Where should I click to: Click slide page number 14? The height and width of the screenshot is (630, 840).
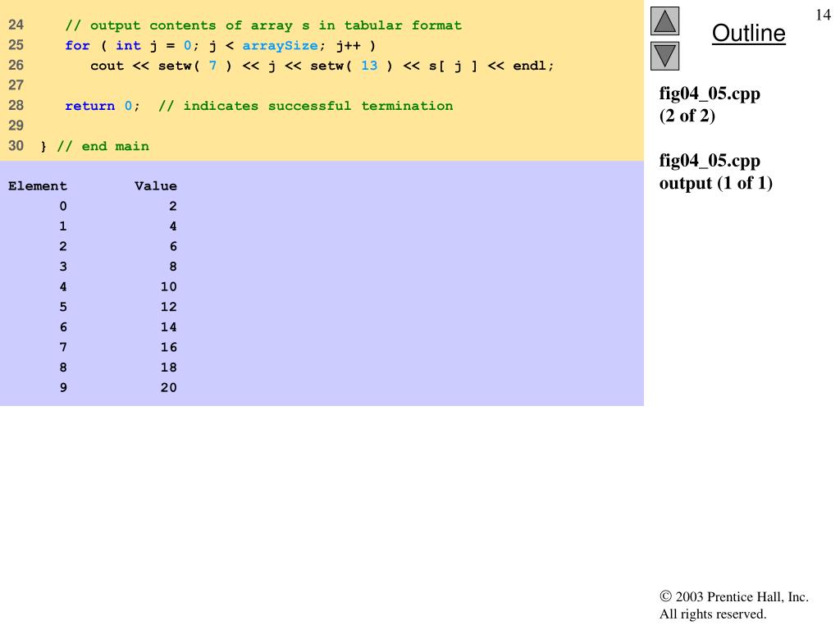tap(823, 15)
